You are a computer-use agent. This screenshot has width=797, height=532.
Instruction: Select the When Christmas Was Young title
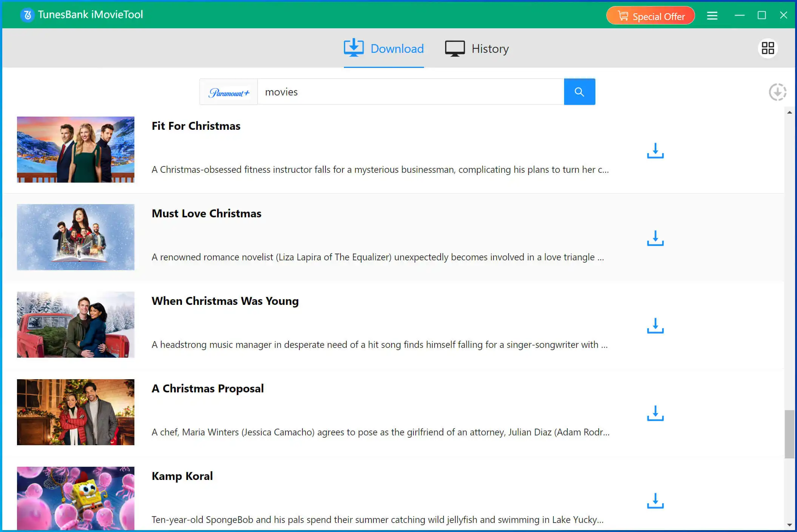pyautogui.click(x=225, y=301)
